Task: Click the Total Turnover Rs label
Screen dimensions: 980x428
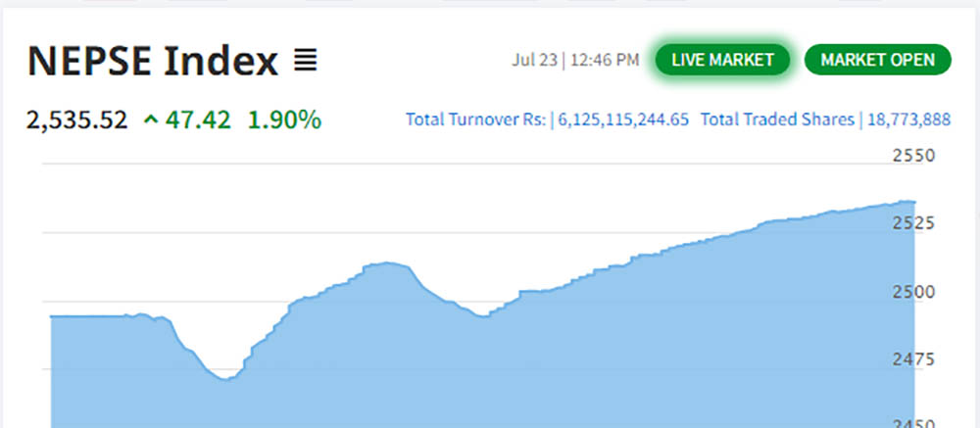Action: pos(477,119)
